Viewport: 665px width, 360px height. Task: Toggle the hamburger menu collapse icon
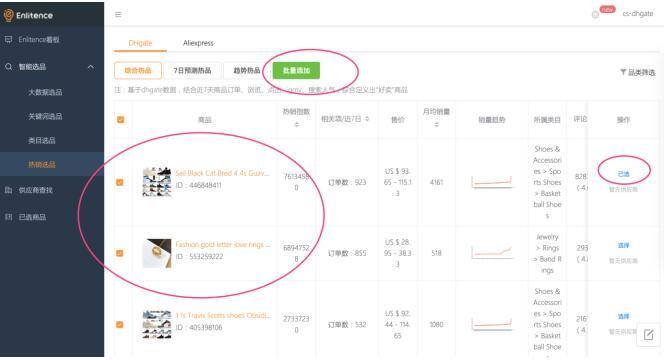118,14
